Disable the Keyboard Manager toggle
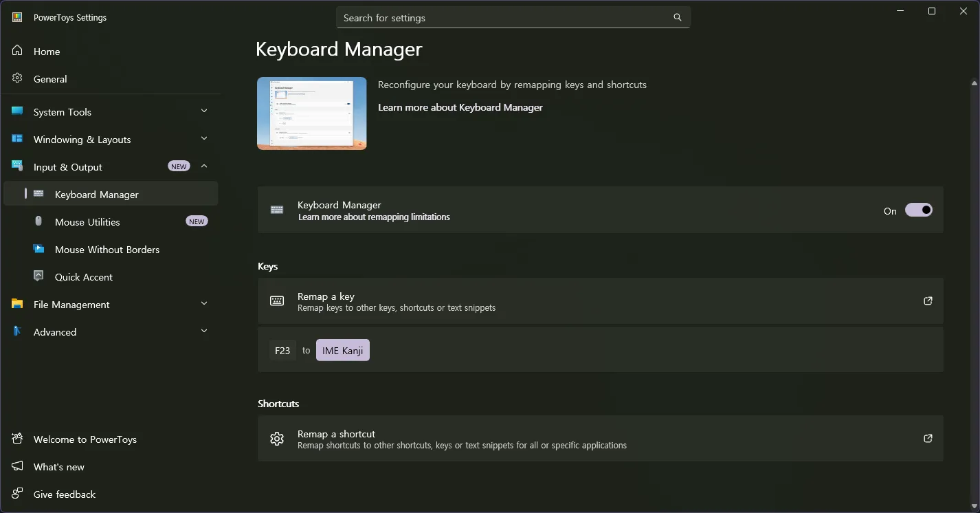The height and width of the screenshot is (513, 980). [x=918, y=210]
